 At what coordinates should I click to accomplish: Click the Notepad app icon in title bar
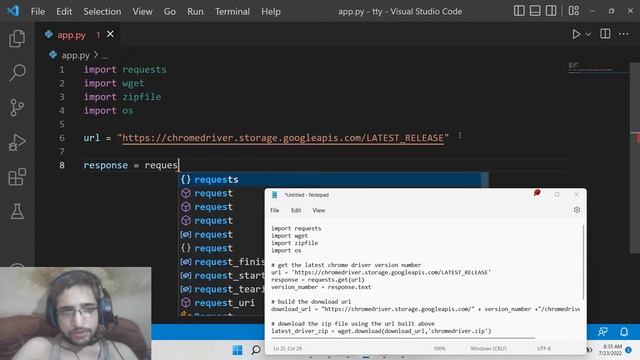tap(275, 195)
